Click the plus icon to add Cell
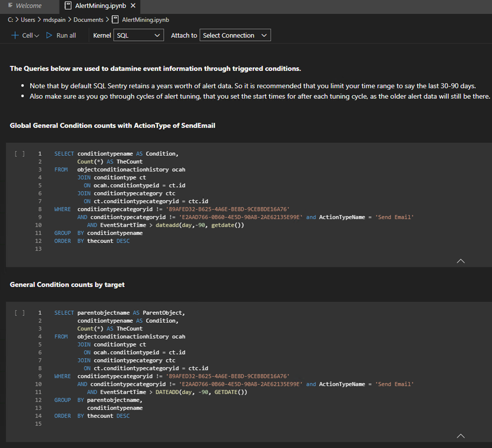The image size is (492, 448). point(15,35)
